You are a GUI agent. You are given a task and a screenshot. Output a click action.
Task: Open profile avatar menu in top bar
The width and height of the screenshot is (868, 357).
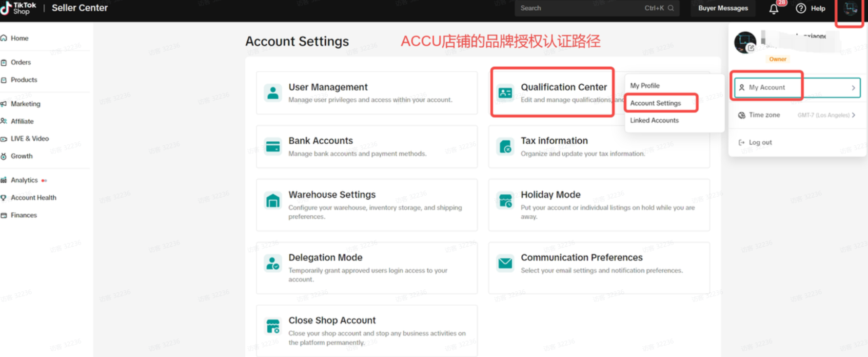tap(850, 9)
